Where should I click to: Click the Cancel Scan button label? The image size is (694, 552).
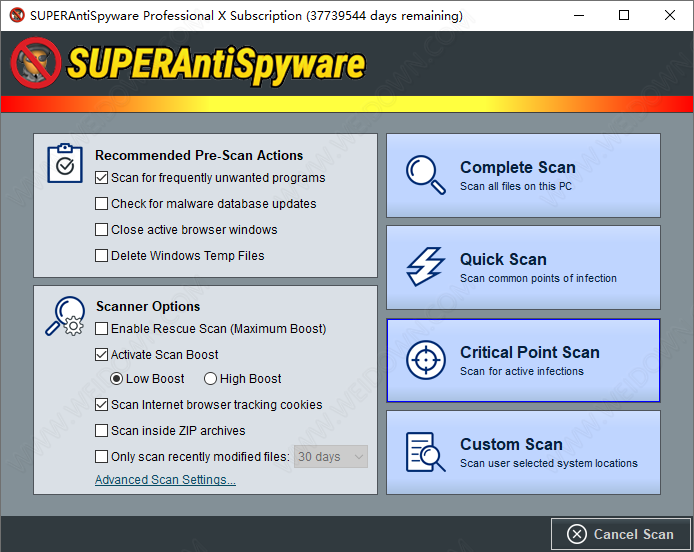[x=633, y=534]
